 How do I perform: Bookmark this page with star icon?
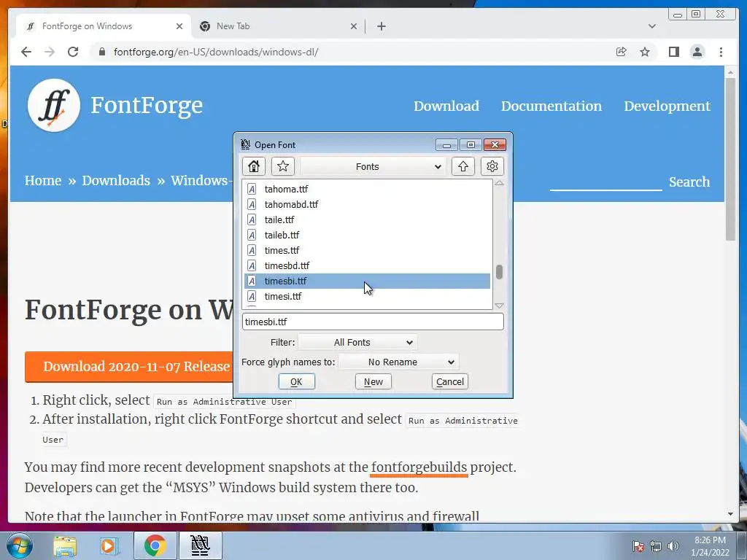click(645, 52)
